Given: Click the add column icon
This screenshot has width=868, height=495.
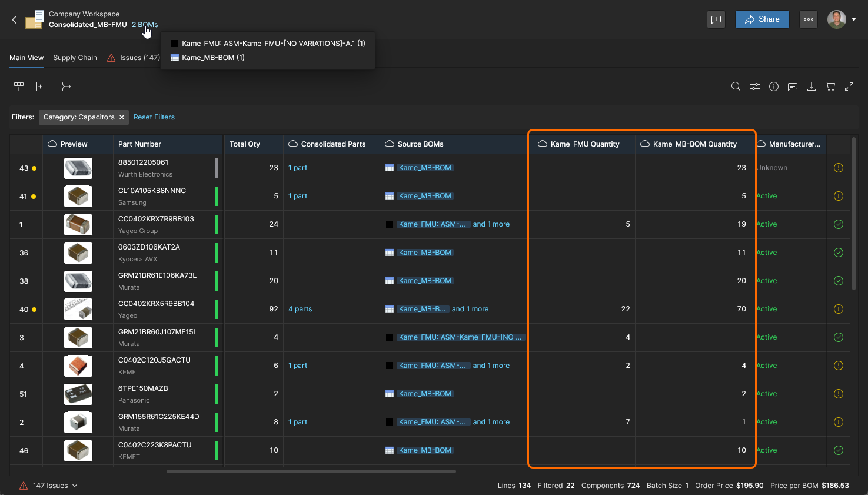Looking at the screenshot, I should [38, 87].
